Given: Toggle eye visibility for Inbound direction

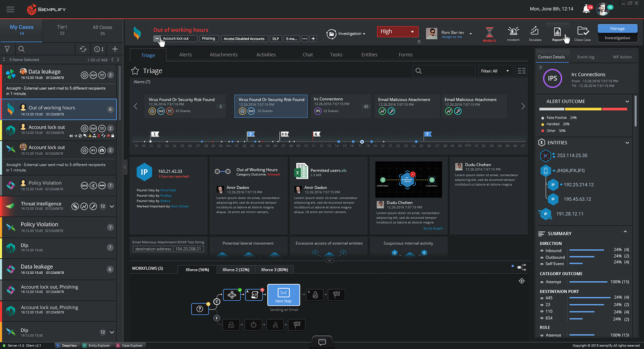Looking at the screenshot, I should [542, 251].
